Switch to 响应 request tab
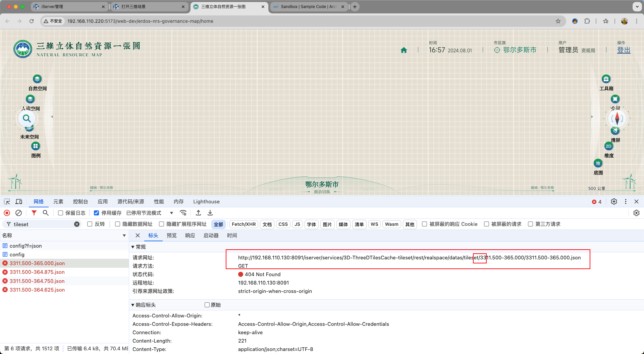Screen dimensions: 644x354 click(x=190, y=236)
